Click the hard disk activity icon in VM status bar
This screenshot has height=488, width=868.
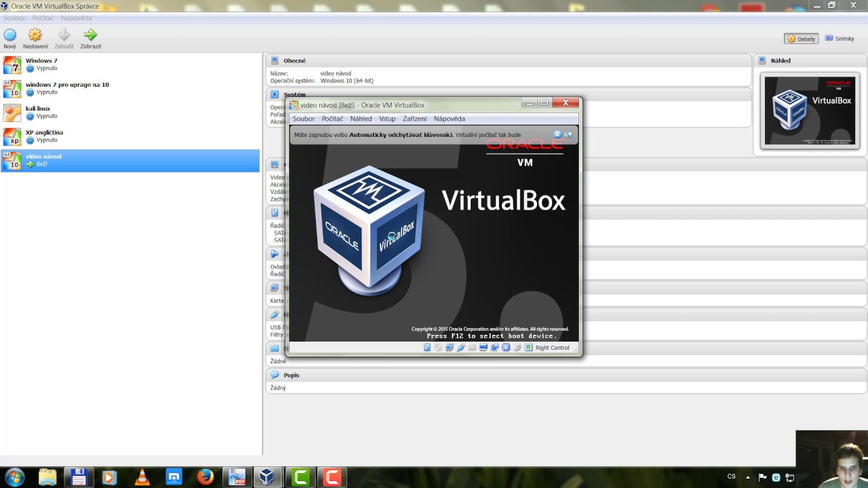(x=427, y=348)
